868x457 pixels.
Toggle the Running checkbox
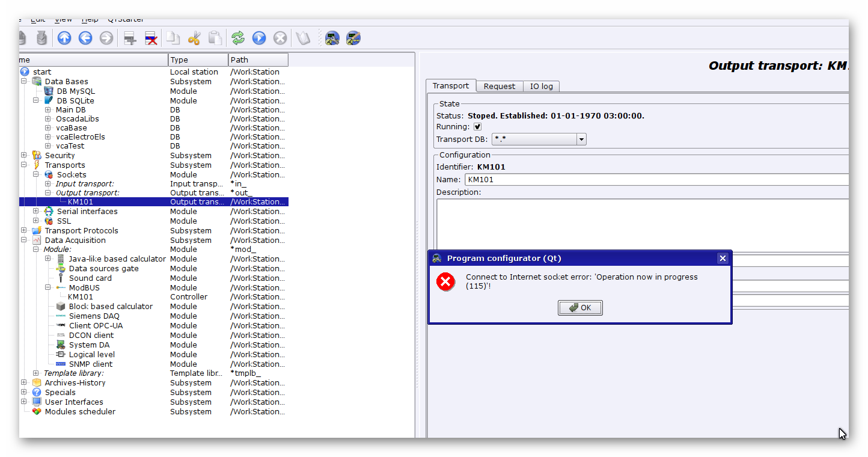(477, 127)
